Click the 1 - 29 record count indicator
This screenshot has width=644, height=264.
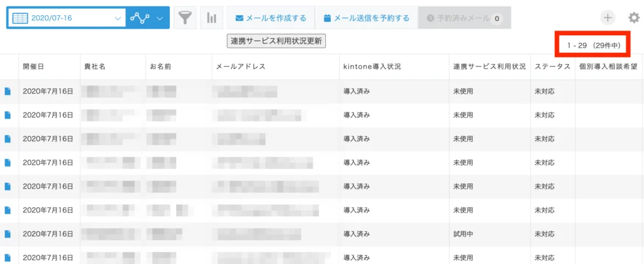(x=594, y=46)
